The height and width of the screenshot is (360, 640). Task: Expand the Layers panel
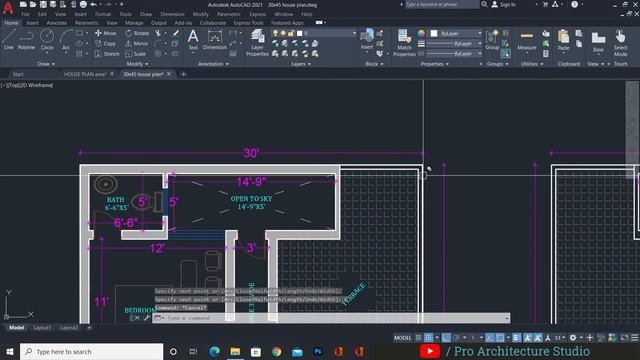(301, 64)
